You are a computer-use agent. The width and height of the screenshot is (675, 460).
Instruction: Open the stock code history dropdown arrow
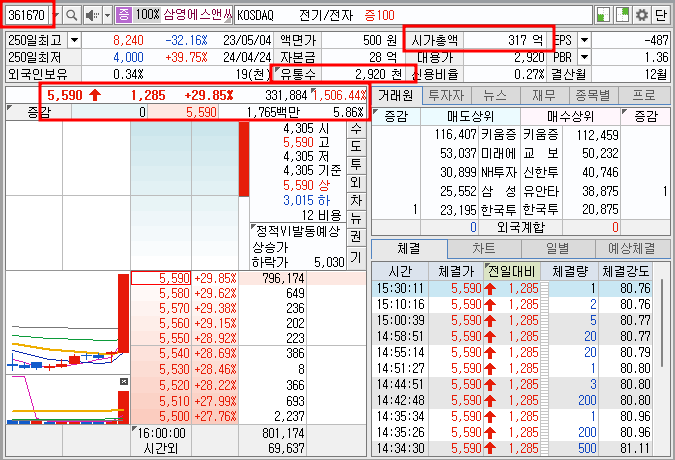tap(55, 15)
